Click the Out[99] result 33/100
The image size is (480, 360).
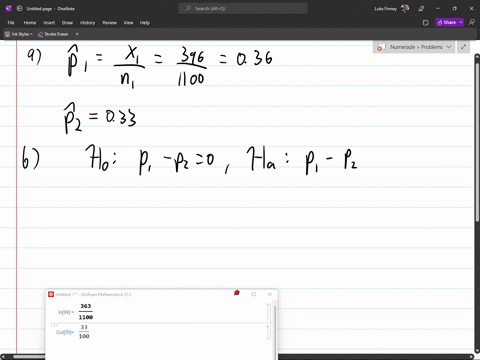coord(84,332)
